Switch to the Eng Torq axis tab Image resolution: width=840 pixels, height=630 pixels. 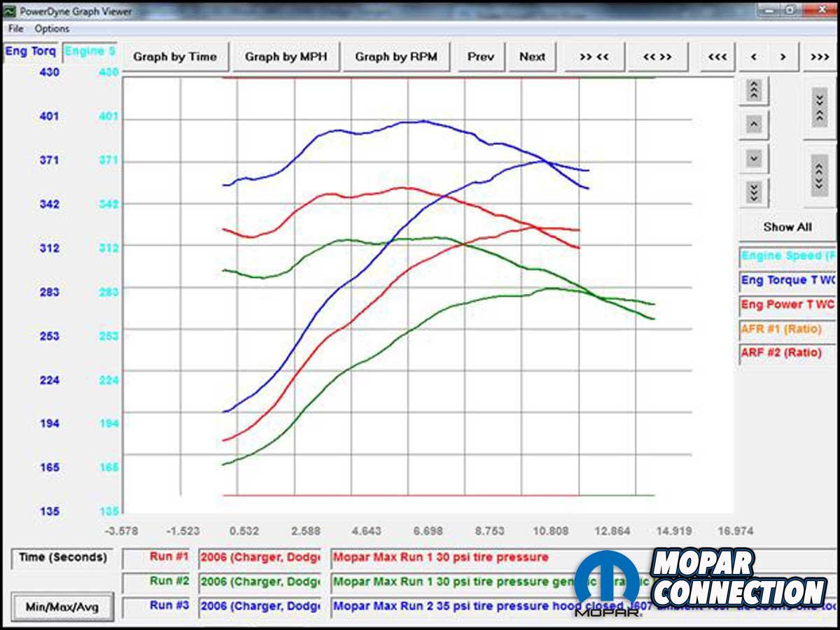click(x=30, y=52)
